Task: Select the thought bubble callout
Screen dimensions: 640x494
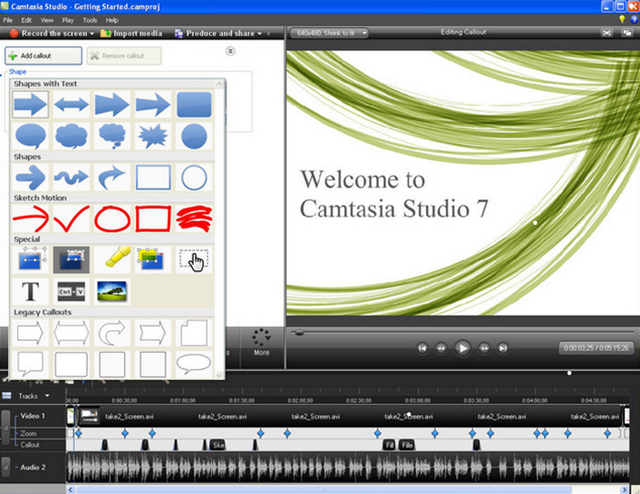Action: coord(112,136)
